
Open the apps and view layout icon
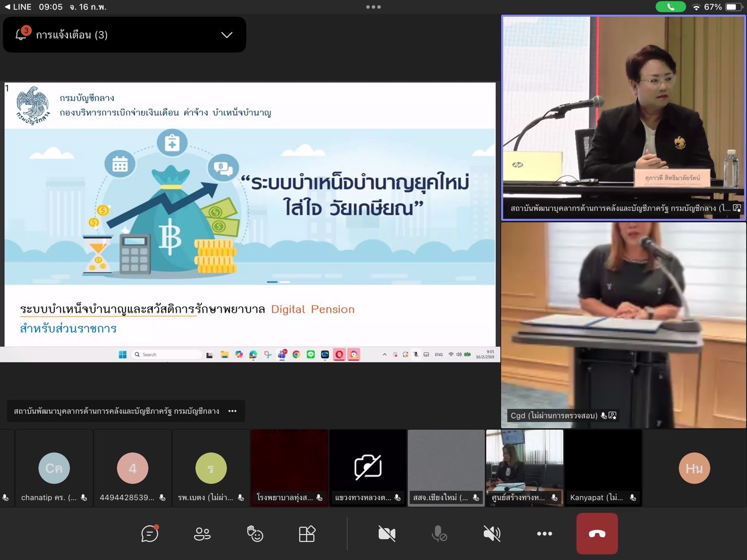[307, 534]
